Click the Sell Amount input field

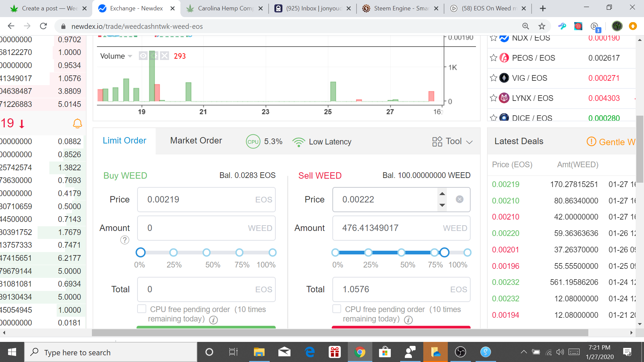[401, 228]
